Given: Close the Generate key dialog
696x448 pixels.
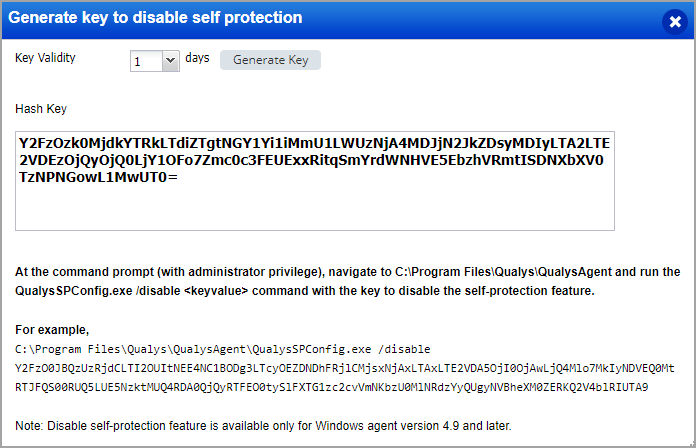Looking at the screenshot, I should [x=674, y=20].
